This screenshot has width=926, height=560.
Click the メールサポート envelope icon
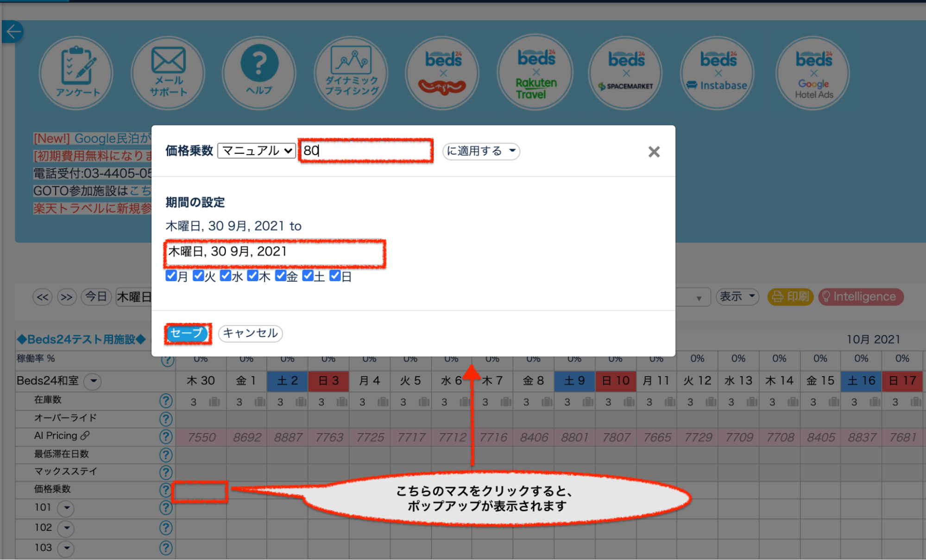click(x=168, y=73)
